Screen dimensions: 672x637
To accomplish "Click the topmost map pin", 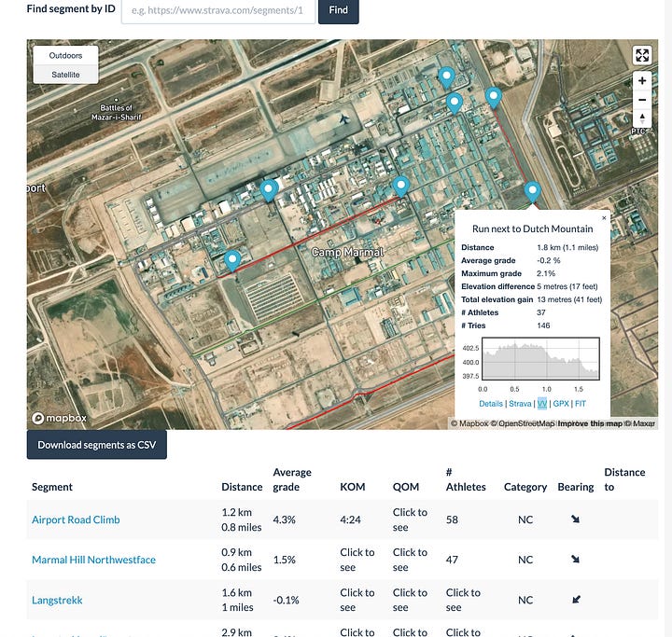I will coord(446,78).
